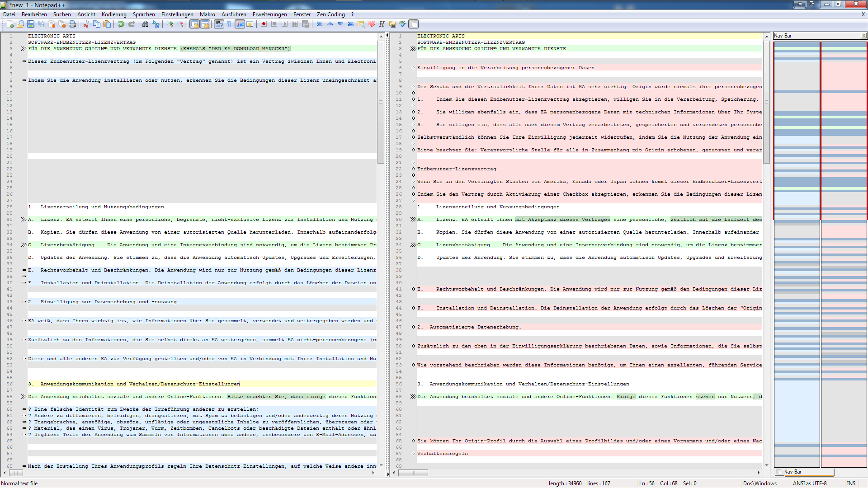Toggle word wrap toolbar button
Screen dimensions: 868x488
click(219, 24)
